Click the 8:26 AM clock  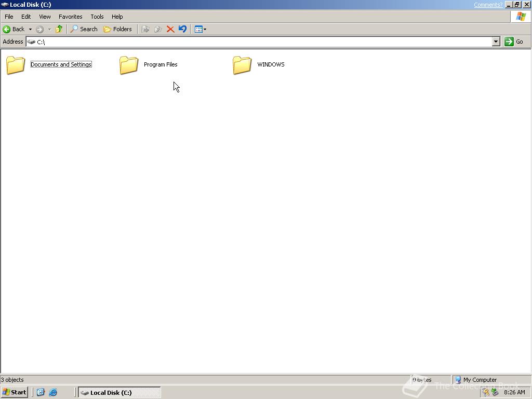tap(514, 393)
